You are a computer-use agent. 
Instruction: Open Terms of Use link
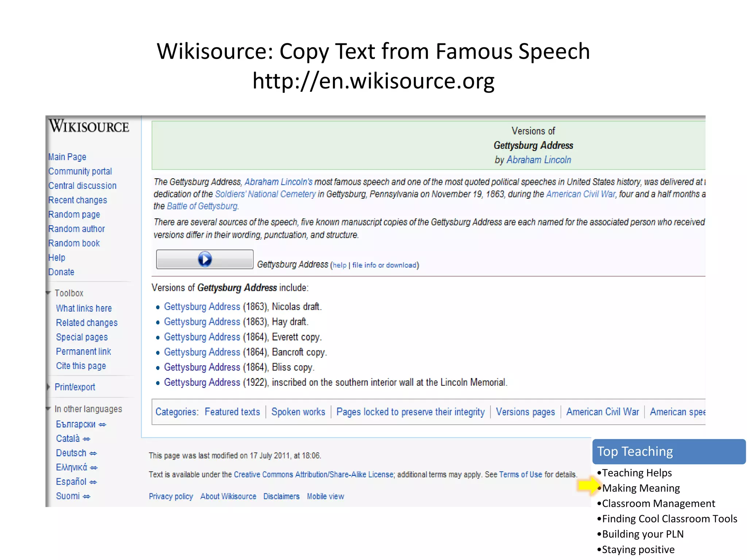520,474
